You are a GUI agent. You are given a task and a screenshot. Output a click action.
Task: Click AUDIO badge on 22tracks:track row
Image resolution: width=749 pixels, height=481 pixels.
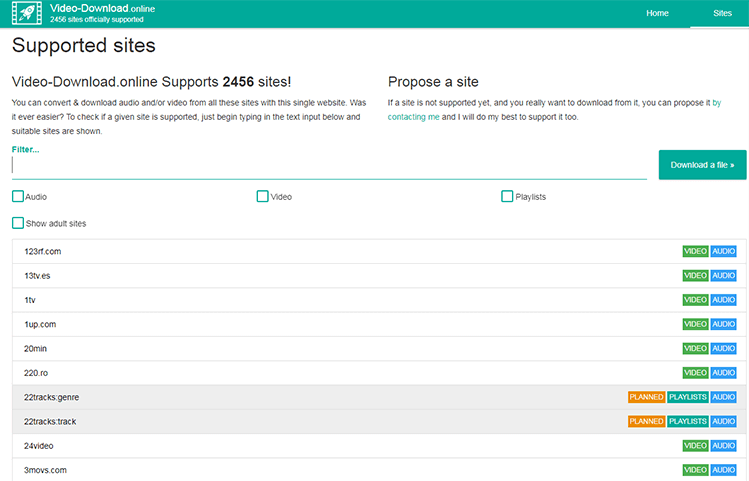click(723, 422)
